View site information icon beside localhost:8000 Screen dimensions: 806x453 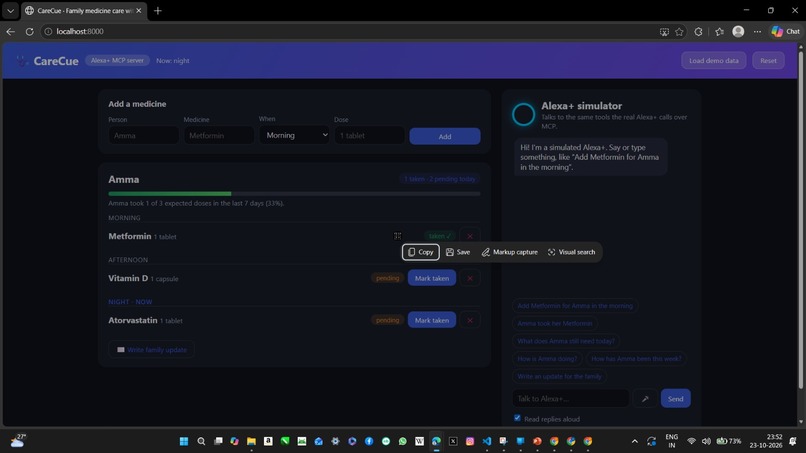(x=48, y=31)
